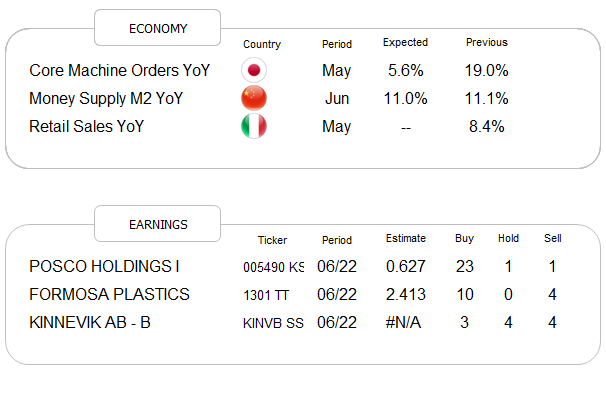Click the Expected column header
Viewport: 606px width, 393px height.
[x=405, y=42]
